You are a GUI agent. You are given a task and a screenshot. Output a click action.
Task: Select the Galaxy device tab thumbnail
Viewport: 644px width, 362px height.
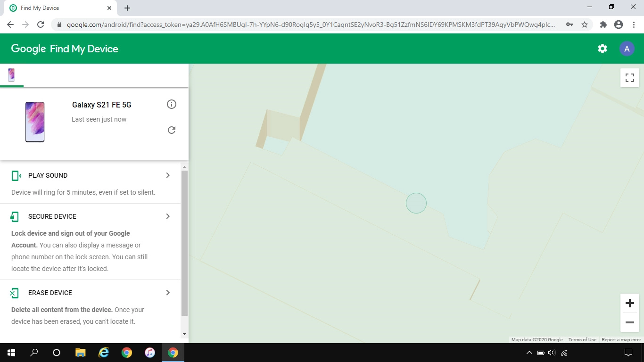tap(11, 75)
